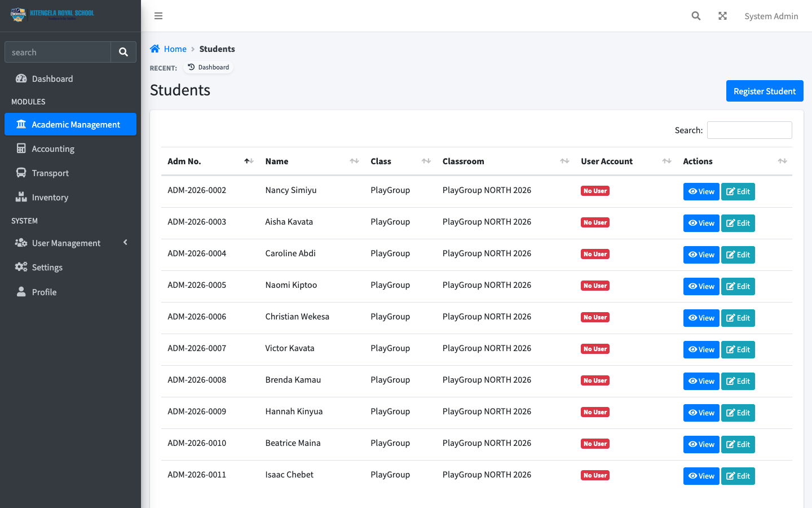Click the name Christian Wekesa
The height and width of the screenshot is (508, 812).
pyautogui.click(x=297, y=317)
